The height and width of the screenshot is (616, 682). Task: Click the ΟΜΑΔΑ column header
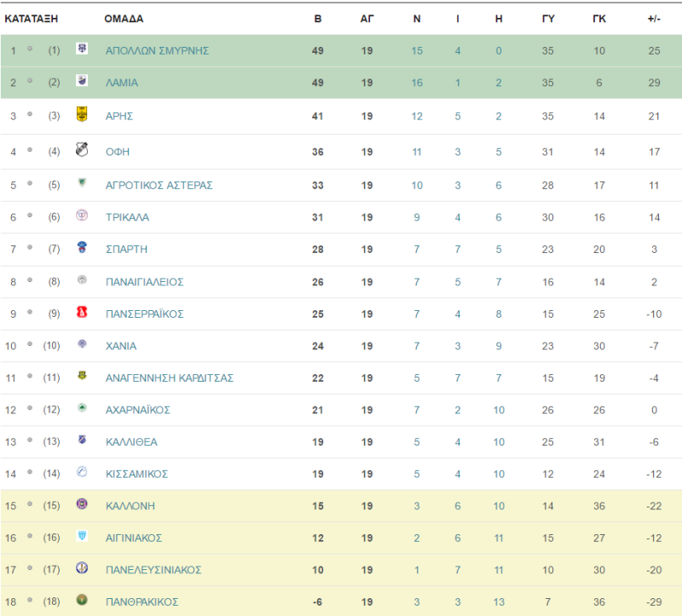(124, 19)
